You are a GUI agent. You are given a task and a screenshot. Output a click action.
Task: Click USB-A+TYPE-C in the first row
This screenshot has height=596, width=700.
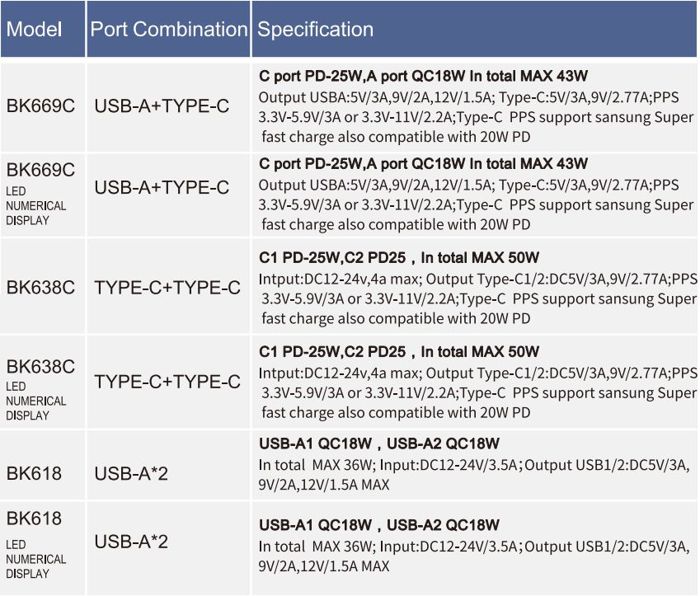(162, 106)
